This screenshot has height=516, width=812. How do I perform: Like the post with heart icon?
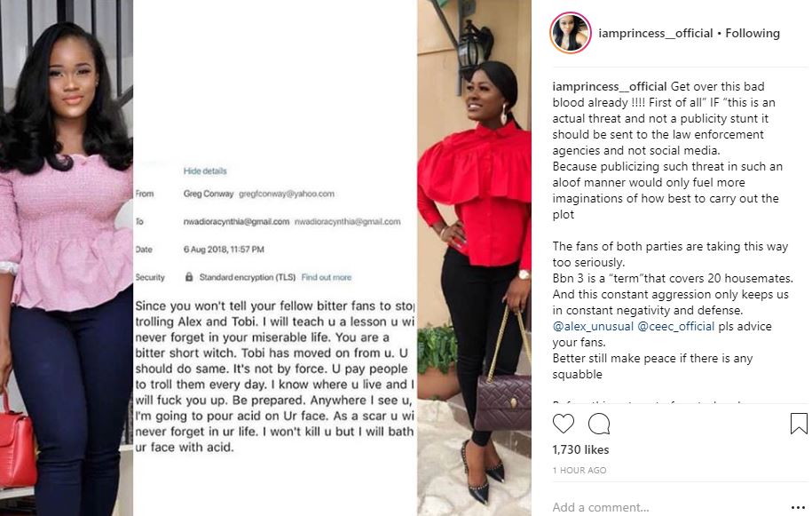[x=563, y=424]
